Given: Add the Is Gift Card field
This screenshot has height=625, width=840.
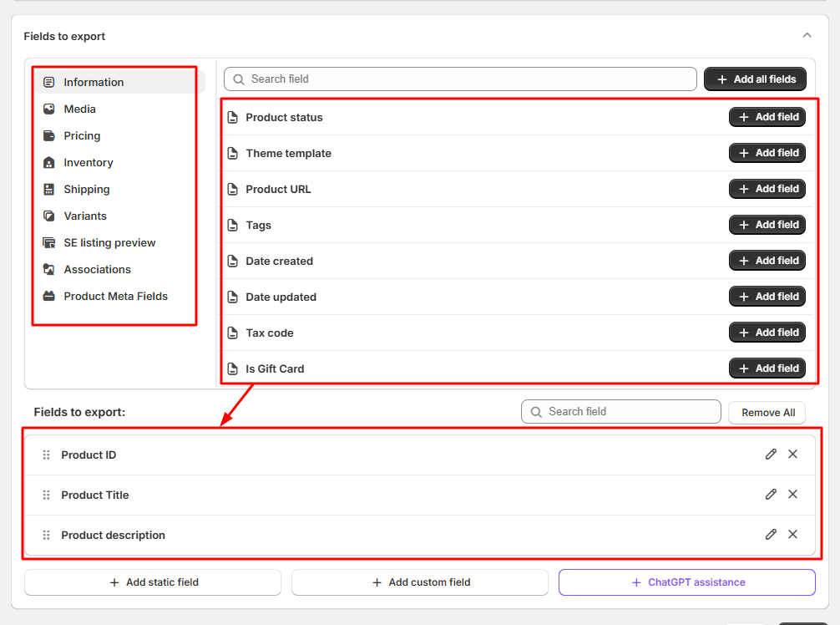Looking at the screenshot, I should (x=767, y=368).
